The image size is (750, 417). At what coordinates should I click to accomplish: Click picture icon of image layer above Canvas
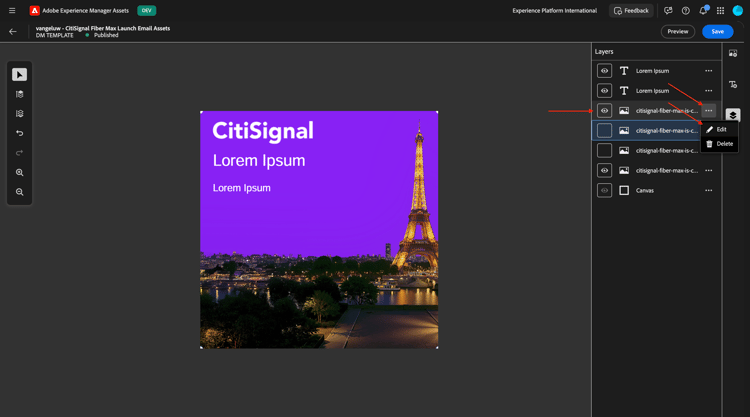[624, 170]
